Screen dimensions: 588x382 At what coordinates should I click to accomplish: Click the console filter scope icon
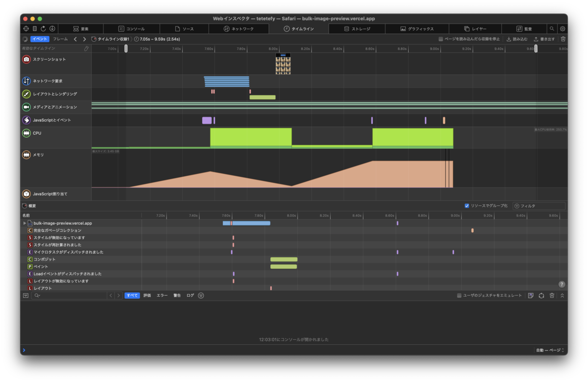[x=201, y=295]
